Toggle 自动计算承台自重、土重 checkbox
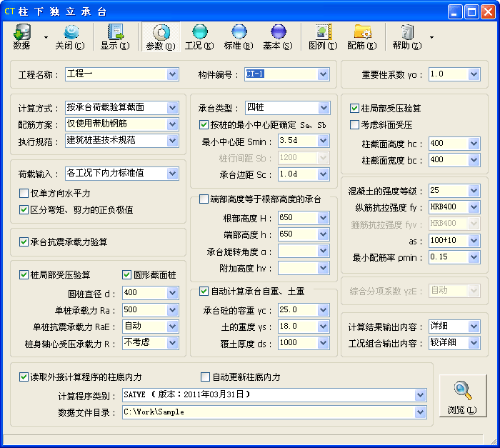Viewport: 500px width, 448px height. [x=204, y=291]
